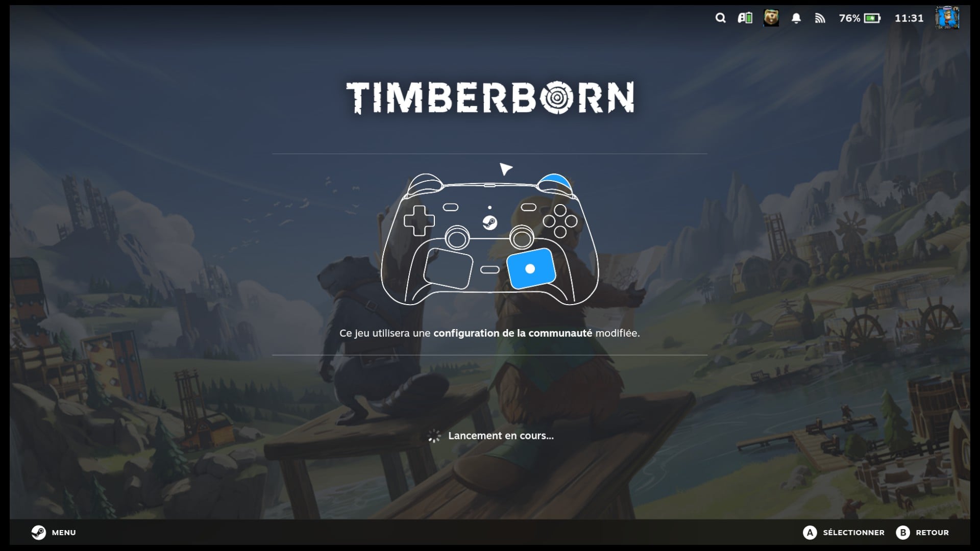Open notifications via the bell icon
Viewport: 980px width, 551px height.
796,18
